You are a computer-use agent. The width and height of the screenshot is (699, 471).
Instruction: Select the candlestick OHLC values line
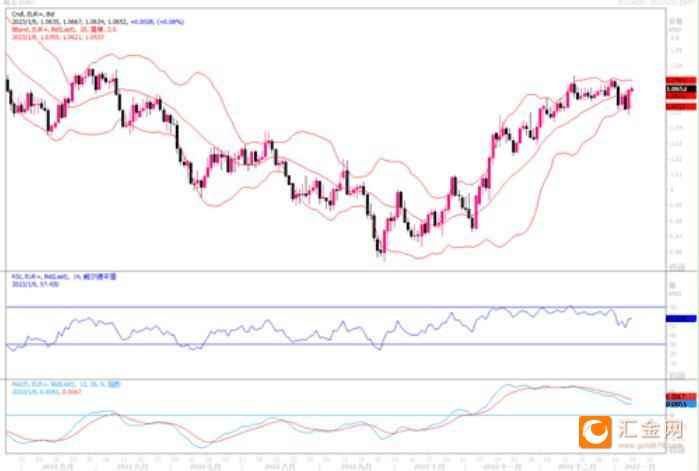click(98, 22)
